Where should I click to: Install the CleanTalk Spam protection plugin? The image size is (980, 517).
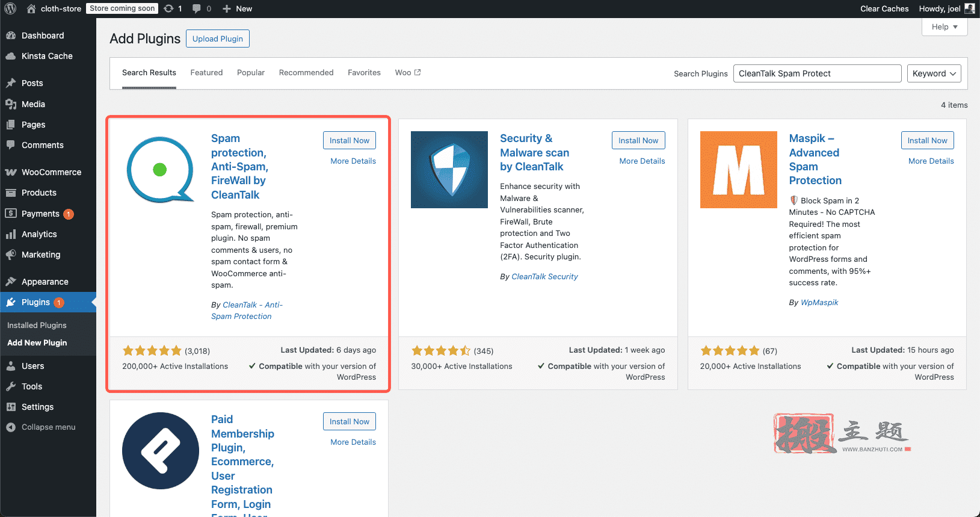(350, 140)
